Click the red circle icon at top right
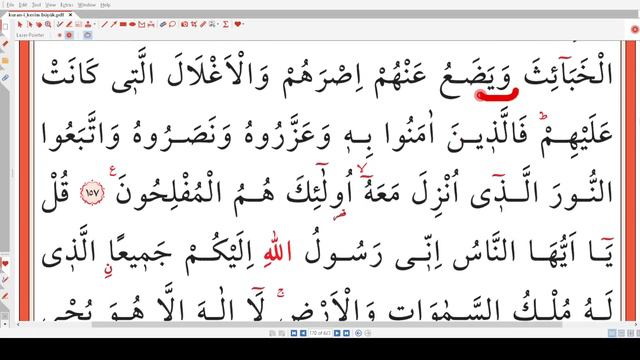This screenshot has height=360, width=640. (635, 29)
